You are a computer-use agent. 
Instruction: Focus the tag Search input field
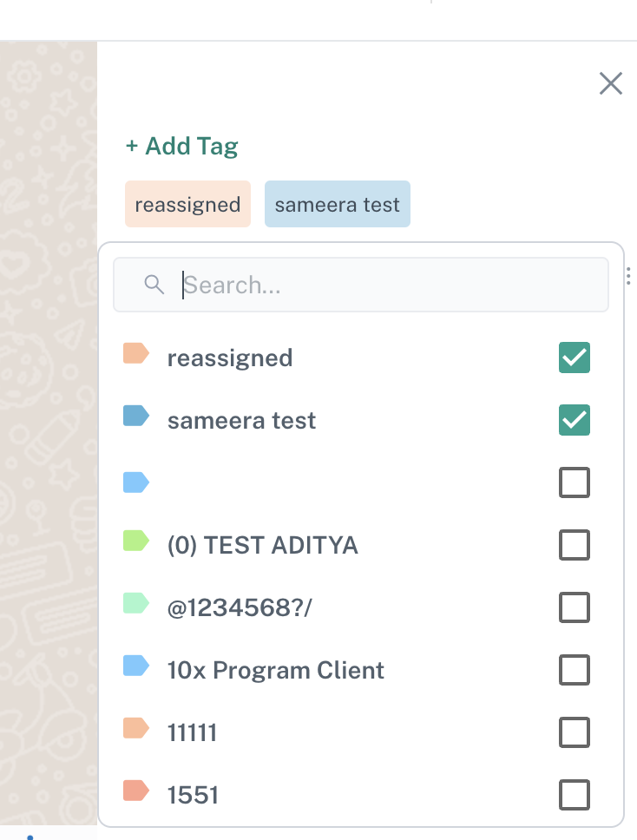tap(382, 285)
